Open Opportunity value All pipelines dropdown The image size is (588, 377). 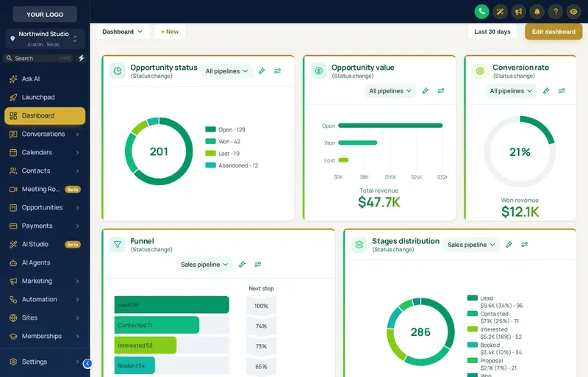(390, 91)
